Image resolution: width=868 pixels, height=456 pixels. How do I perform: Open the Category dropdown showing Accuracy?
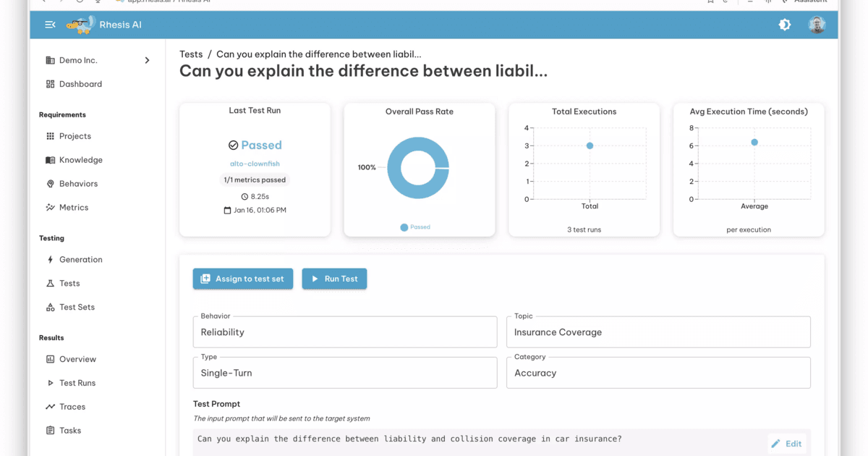(658, 373)
